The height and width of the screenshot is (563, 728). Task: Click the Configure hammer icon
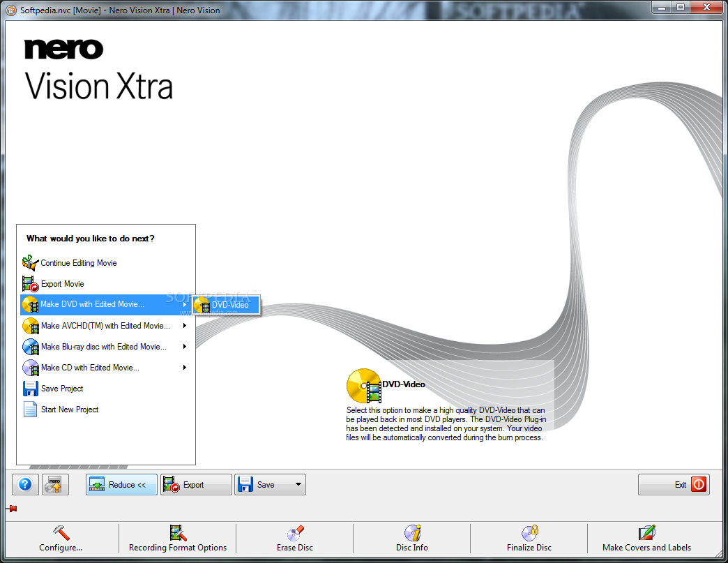point(61,532)
